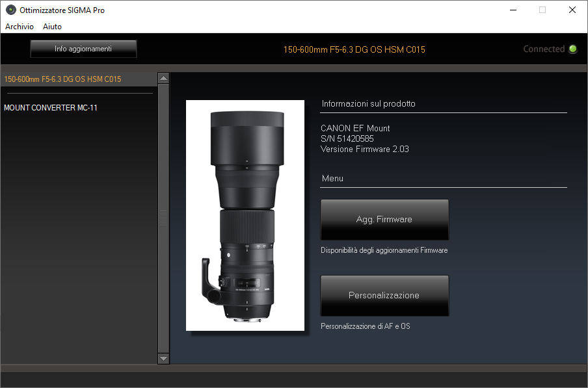
Task: Click the Info aggiornamenti button
Action: click(x=83, y=49)
